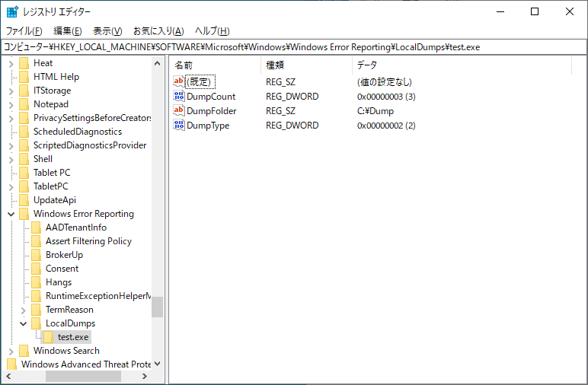Click the C:¥Dump data cell
Image resolution: width=588 pixels, height=385 pixels.
tap(375, 111)
